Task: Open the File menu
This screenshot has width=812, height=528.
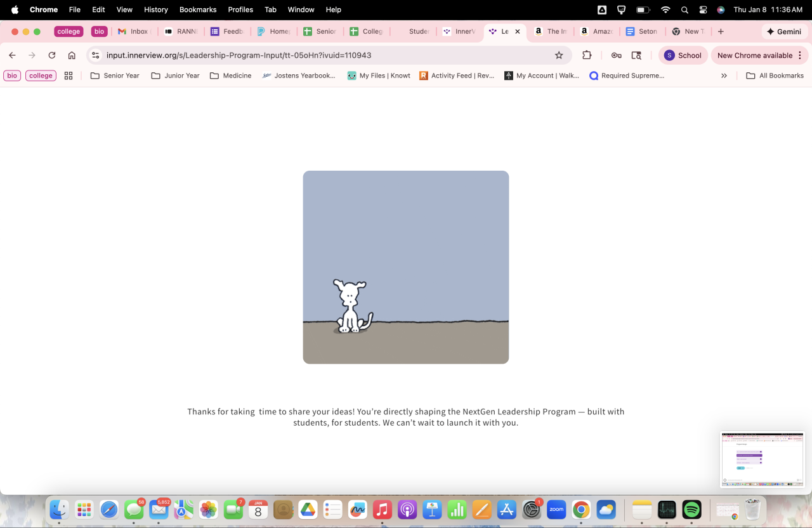Action: pos(75,10)
